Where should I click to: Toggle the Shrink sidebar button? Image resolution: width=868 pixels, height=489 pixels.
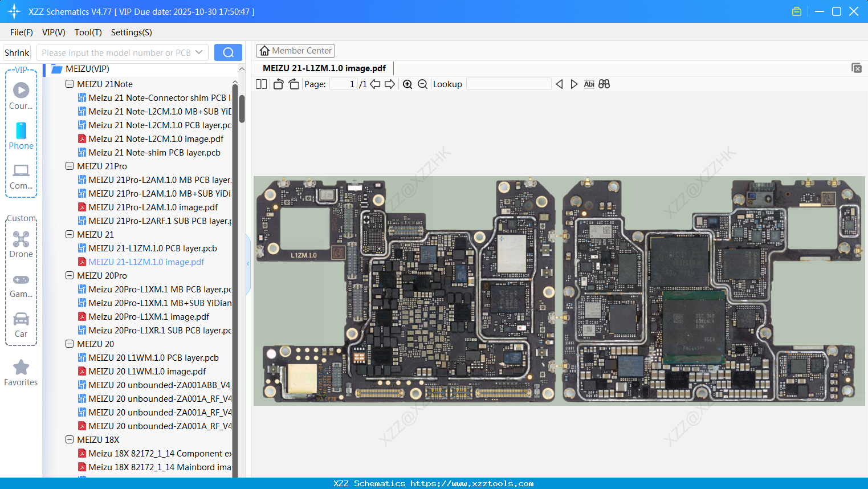click(17, 53)
